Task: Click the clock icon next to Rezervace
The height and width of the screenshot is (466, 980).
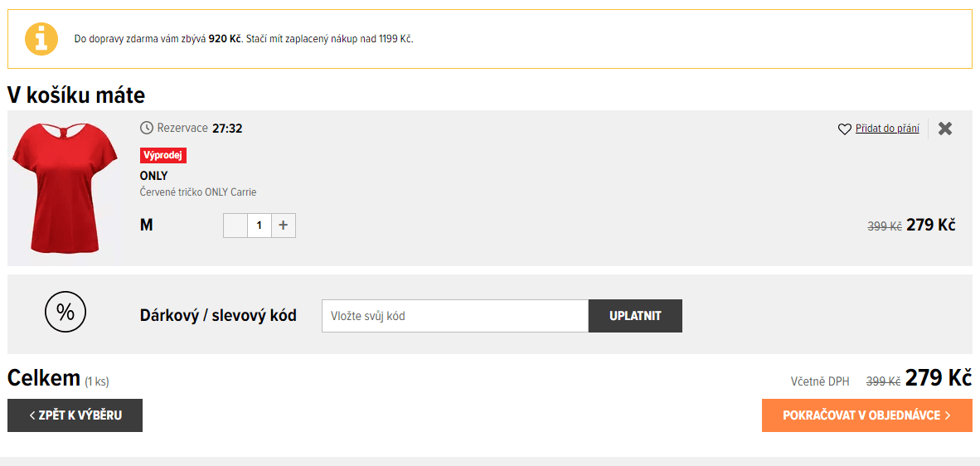Action: [146, 128]
